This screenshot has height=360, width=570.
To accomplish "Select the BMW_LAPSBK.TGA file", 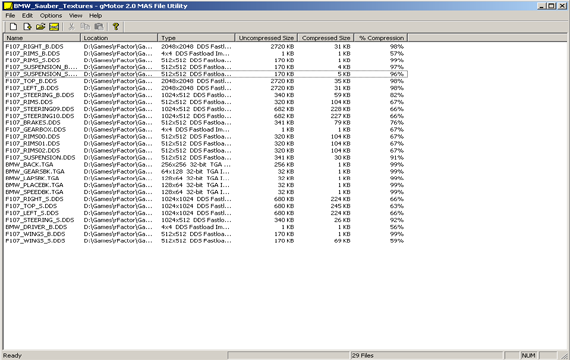I will [32, 178].
